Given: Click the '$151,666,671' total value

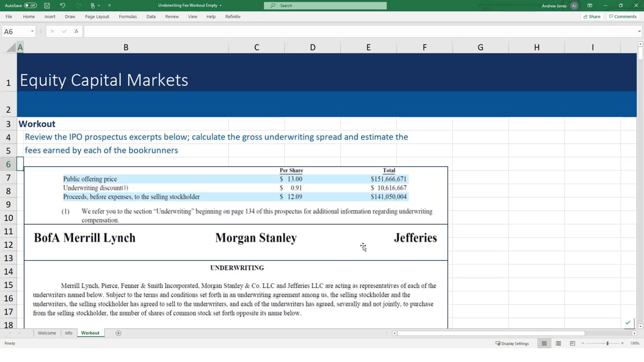Looking at the screenshot, I should click(x=389, y=179).
